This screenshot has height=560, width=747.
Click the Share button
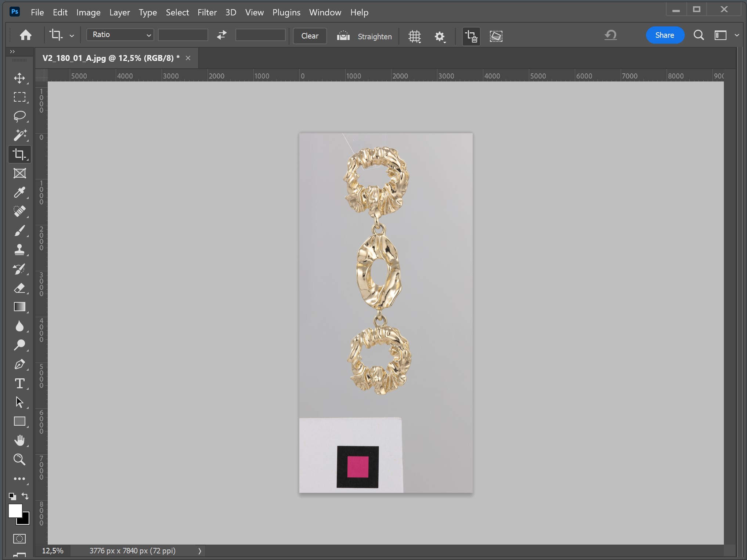(665, 35)
